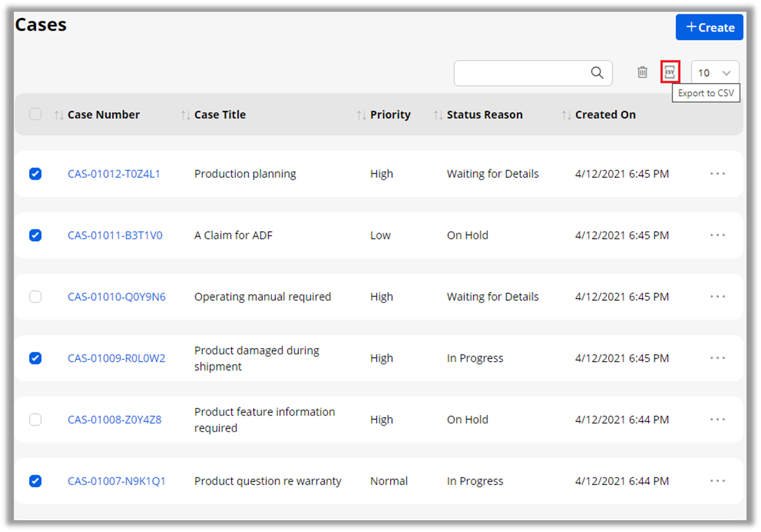The height and width of the screenshot is (532, 761).
Task: Click into the search text field
Action: coord(520,73)
